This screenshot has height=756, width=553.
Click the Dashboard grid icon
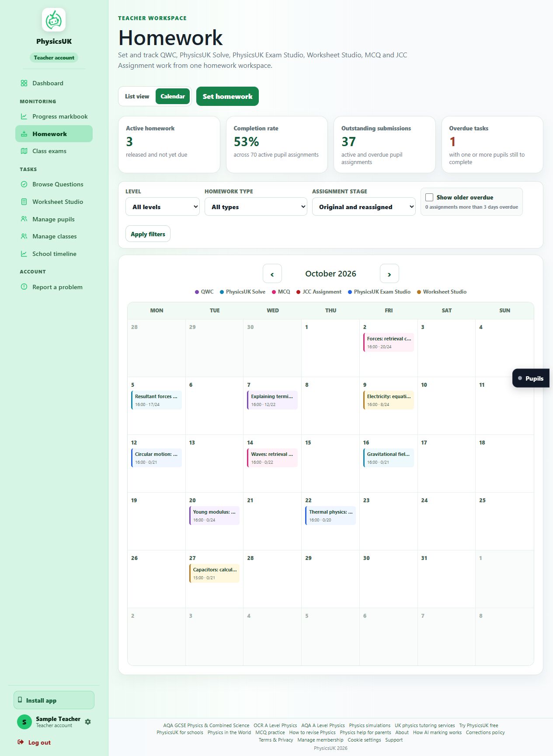pyautogui.click(x=24, y=83)
